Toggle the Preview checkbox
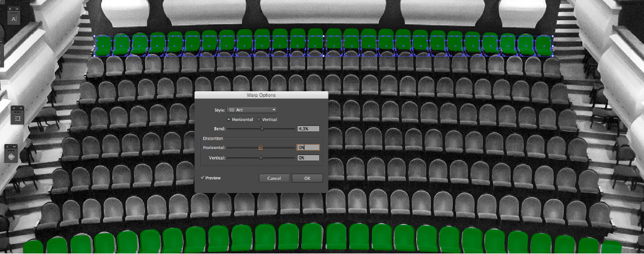The image size is (644, 254). tap(203, 178)
